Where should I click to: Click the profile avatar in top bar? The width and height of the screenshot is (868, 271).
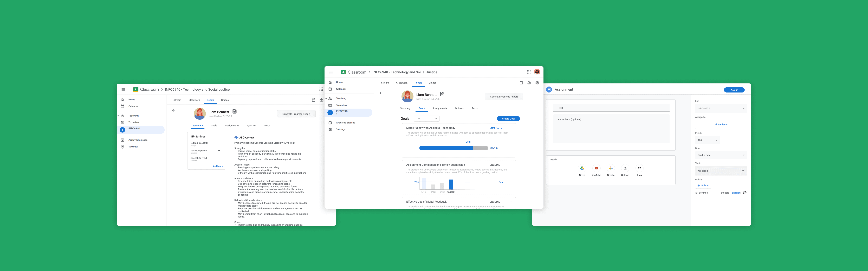point(537,72)
